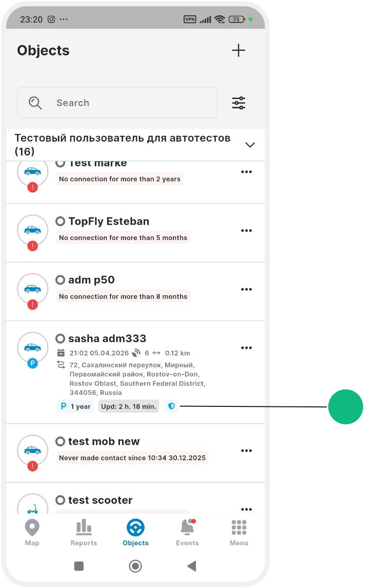Tap the status circle beside sasha adm333
The image size is (374, 588).
(60, 339)
